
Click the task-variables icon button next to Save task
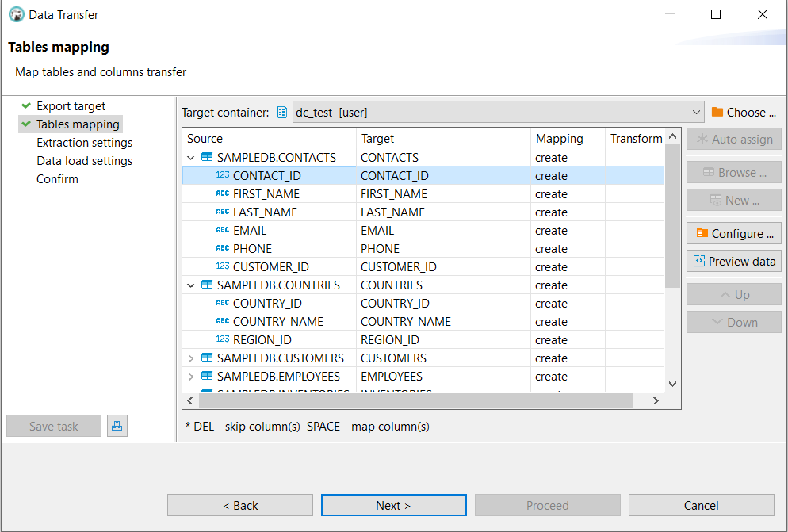117,426
